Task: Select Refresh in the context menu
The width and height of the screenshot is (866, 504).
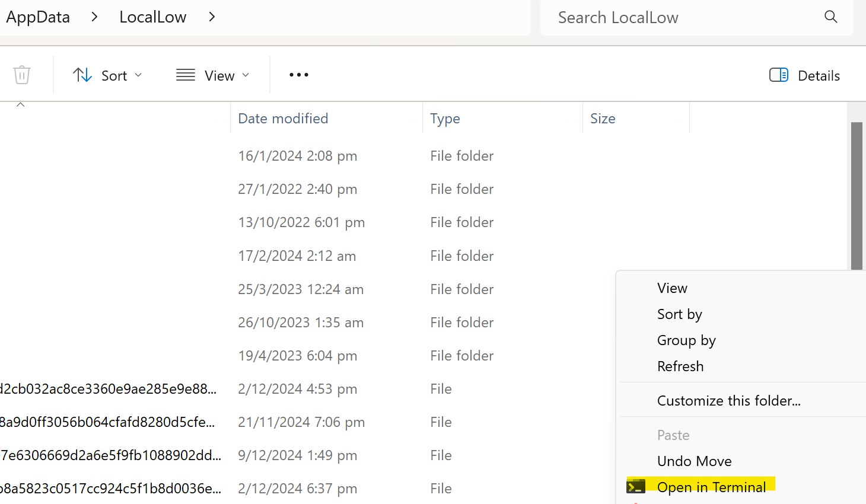Action: tap(680, 366)
